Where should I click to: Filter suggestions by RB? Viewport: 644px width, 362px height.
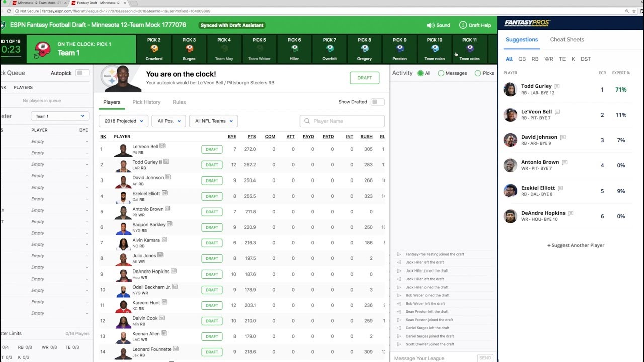(x=535, y=59)
